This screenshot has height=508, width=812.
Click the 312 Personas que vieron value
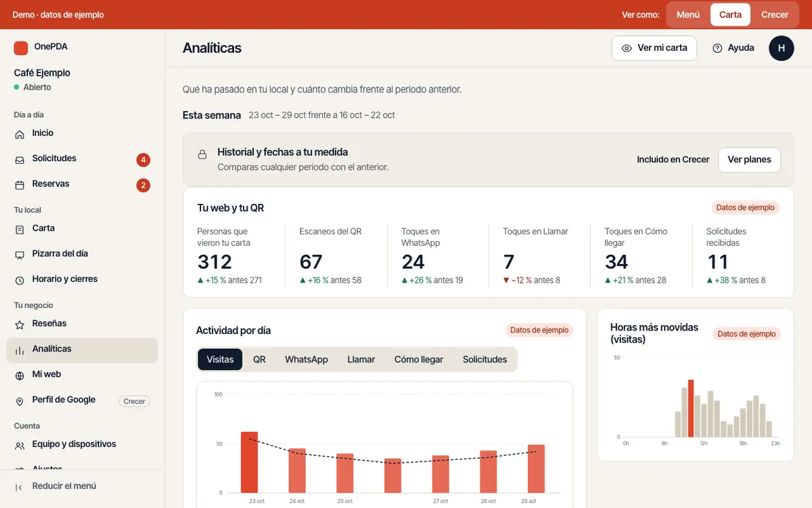click(x=215, y=262)
